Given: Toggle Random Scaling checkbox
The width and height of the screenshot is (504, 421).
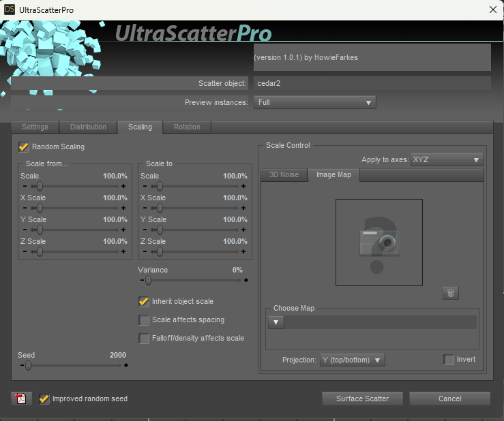Looking at the screenshot, I should pos(24,146).
